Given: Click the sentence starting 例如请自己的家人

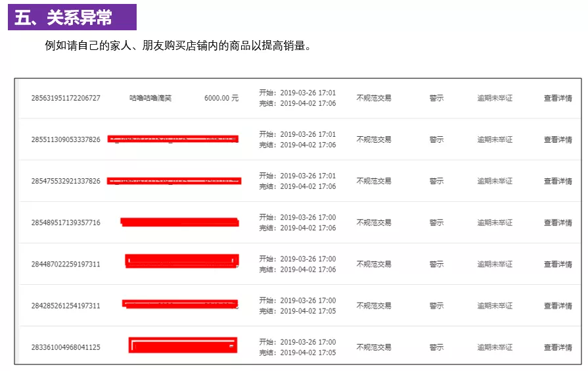Looking at the screenshot, I should 178,46.
